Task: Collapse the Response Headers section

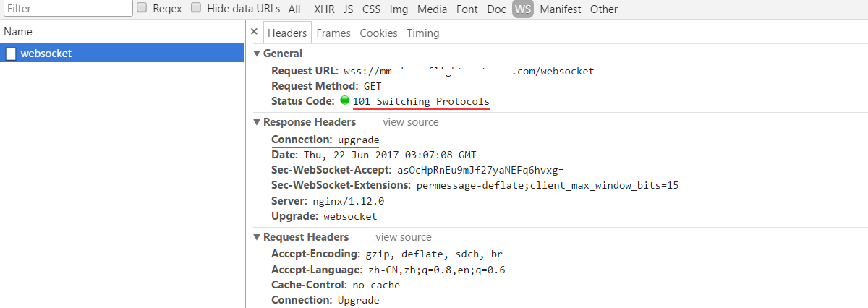Action: pos(257,122)
